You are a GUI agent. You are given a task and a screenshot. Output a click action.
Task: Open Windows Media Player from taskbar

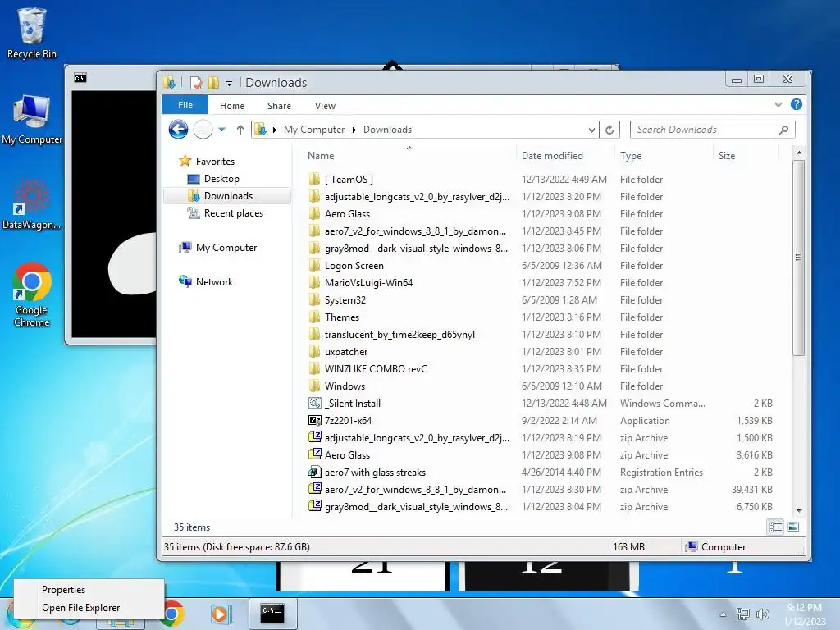(220, 614)
